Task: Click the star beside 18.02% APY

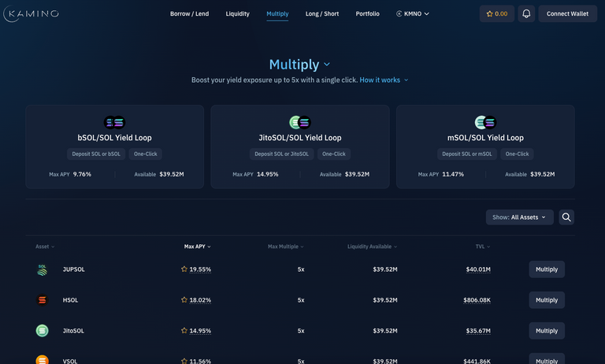Action: point(184,299)
